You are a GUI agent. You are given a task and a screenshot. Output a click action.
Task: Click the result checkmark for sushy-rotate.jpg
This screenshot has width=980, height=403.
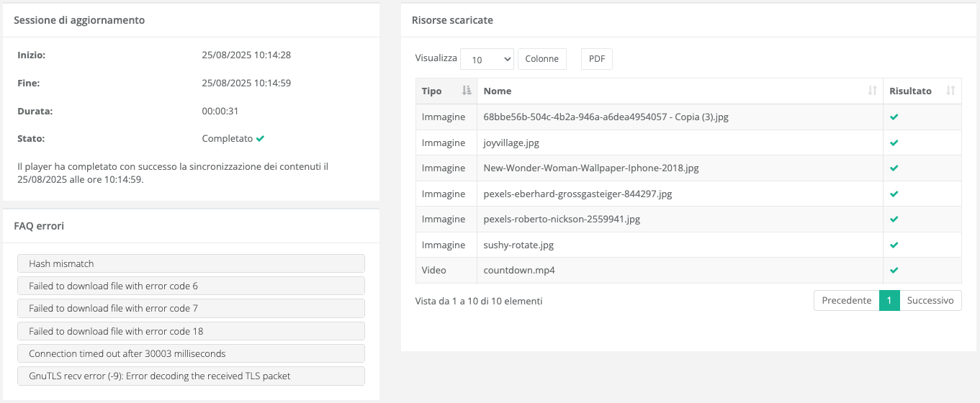pos(894,245)
